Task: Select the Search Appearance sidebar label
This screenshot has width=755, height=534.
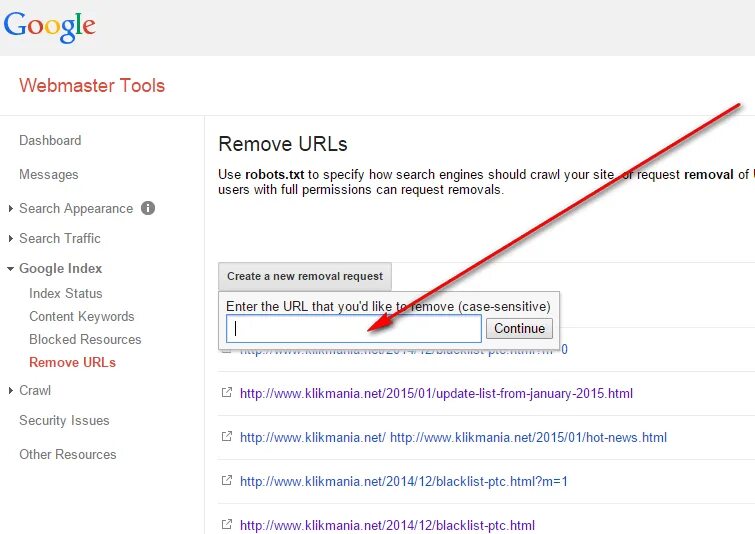Action: 76,208
